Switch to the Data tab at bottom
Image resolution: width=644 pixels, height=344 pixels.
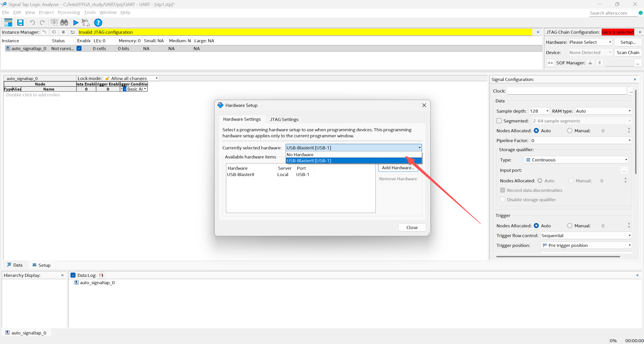click(15, 265)
